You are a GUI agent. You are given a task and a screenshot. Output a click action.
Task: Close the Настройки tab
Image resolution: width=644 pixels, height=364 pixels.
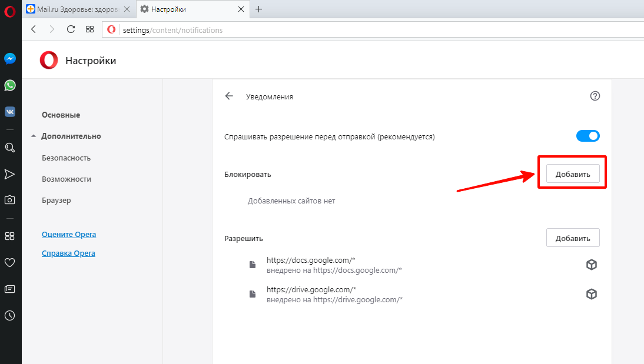point(241,9)
